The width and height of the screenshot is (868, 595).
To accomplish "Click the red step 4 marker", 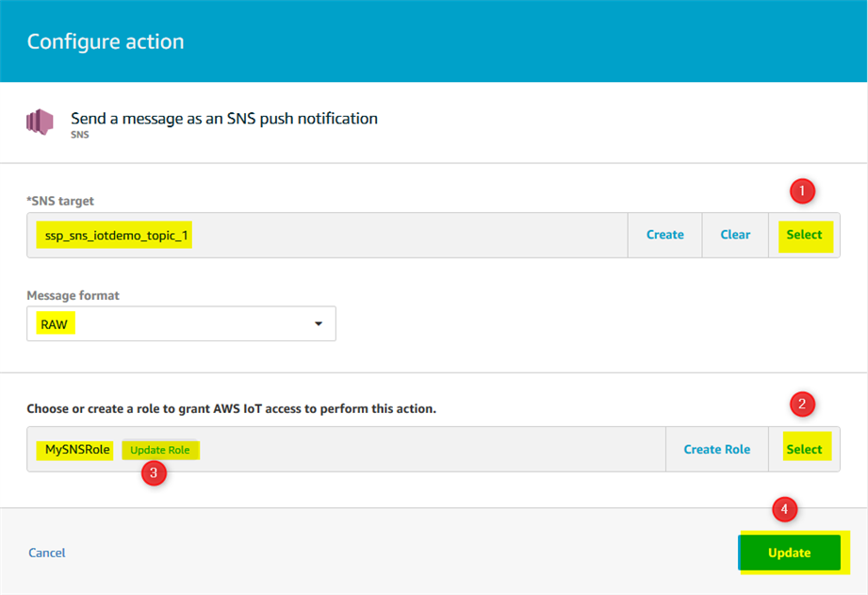I will 785,510.
